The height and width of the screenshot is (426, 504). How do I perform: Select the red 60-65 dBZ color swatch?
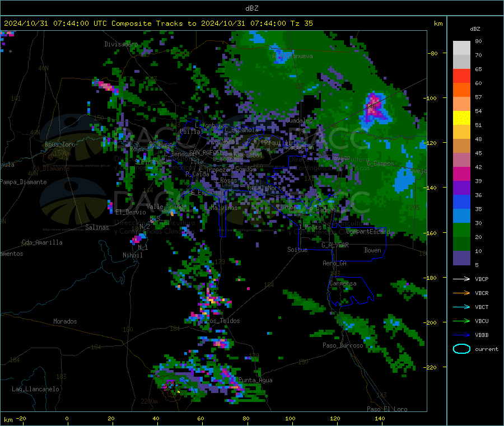pos(461,76)
